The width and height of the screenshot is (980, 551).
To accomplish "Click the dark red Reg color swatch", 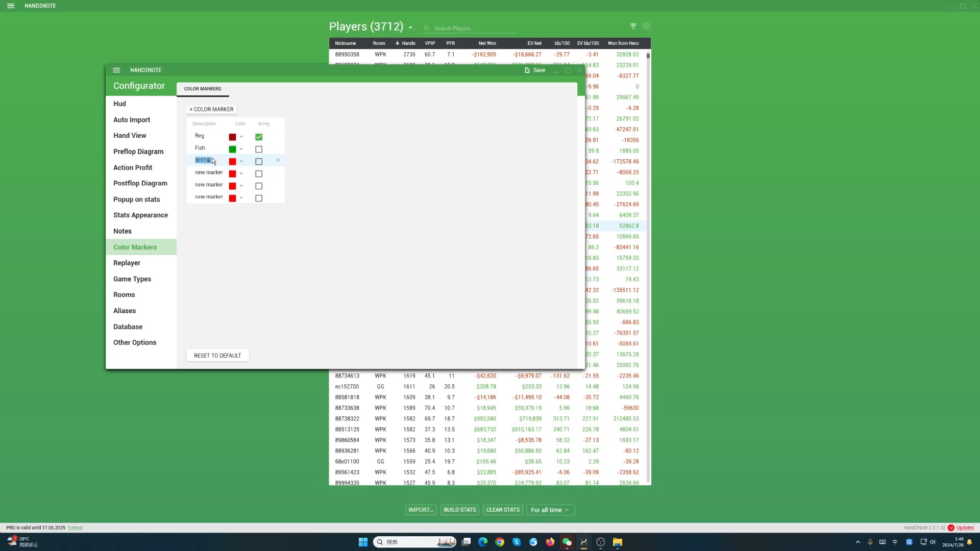I will pyautogui.click(x=232, y=137).
